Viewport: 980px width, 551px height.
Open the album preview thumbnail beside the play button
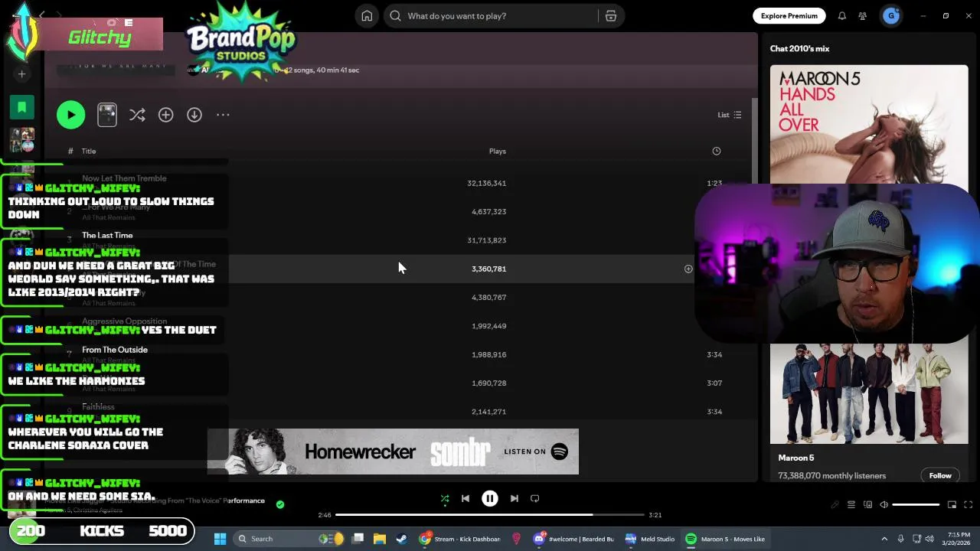107,115
